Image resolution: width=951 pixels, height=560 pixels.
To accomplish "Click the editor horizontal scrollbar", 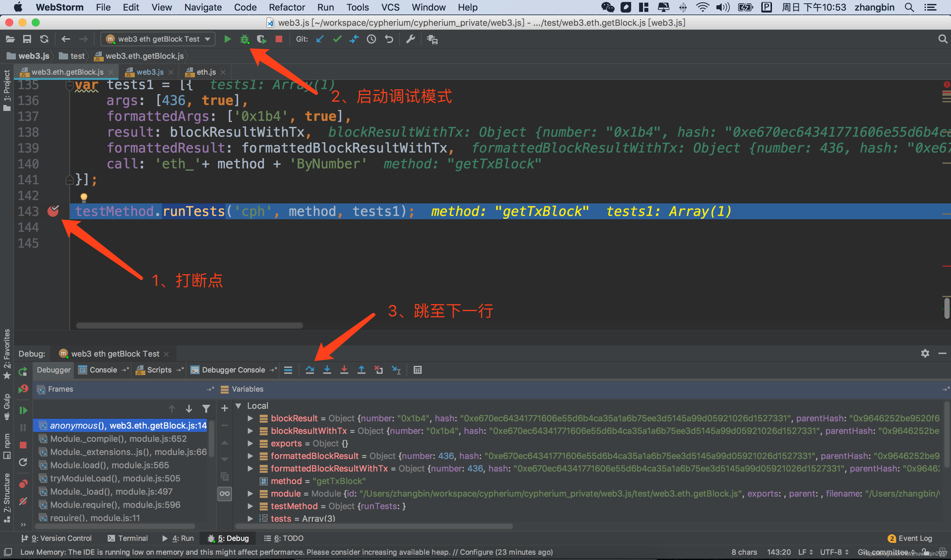I will click(x=189, y=325).
